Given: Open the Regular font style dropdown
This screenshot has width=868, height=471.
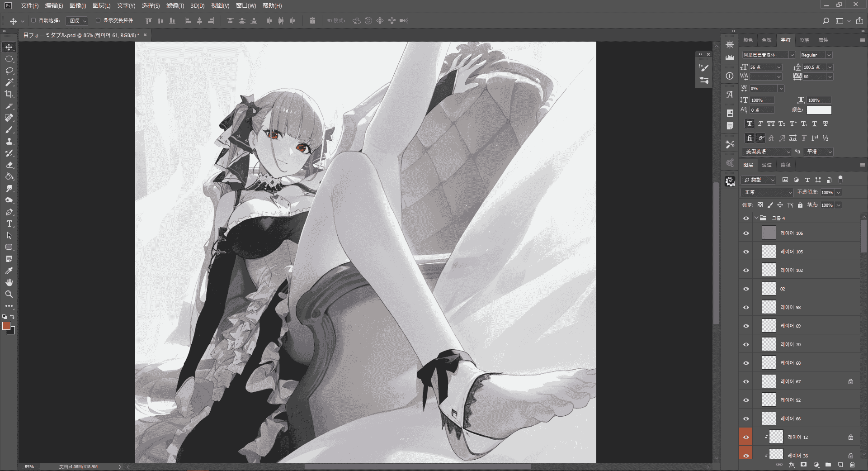Looking at the screenshot, I should pyautogui.click(x=816, y=55).
